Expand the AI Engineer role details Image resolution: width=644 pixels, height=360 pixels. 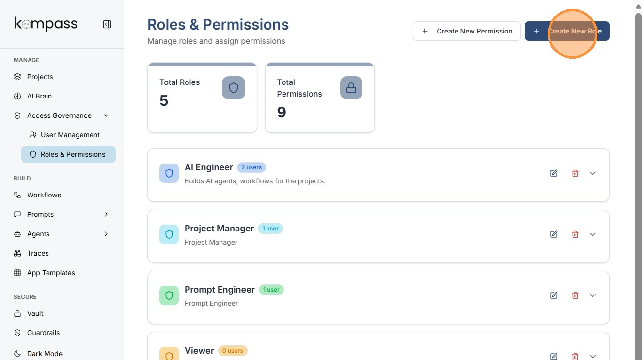tap(593, 173)
